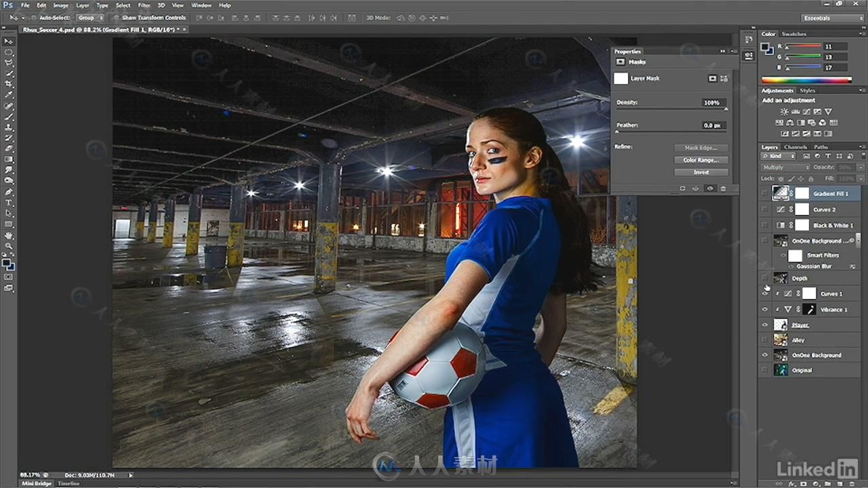Open the Color panel flyout menu

click(x=861, y=34)
